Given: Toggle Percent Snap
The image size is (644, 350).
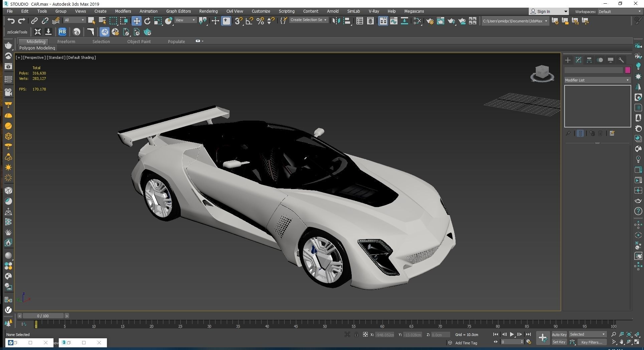Looking at the screenshot, I should click(x=260, y=21).
